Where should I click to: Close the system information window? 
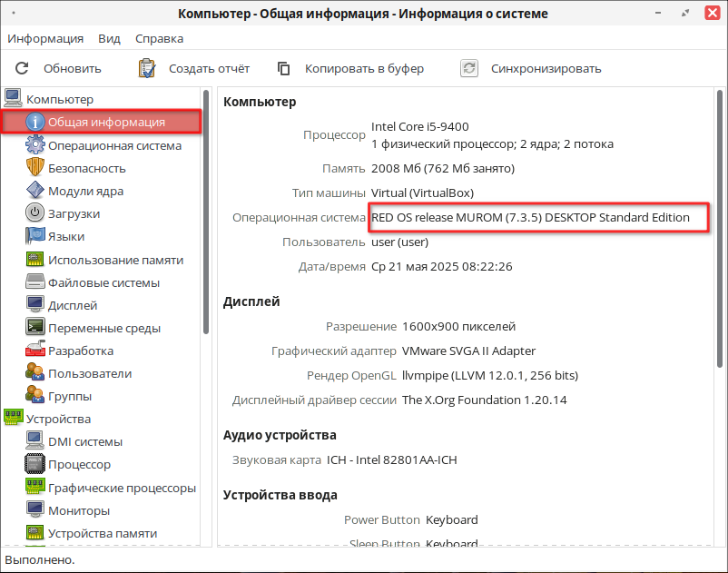click(x=713, y=13)
